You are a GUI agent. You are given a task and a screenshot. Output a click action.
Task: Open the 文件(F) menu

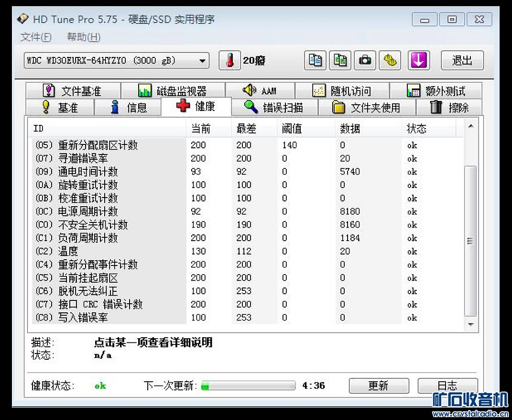[x=36, y=37]
